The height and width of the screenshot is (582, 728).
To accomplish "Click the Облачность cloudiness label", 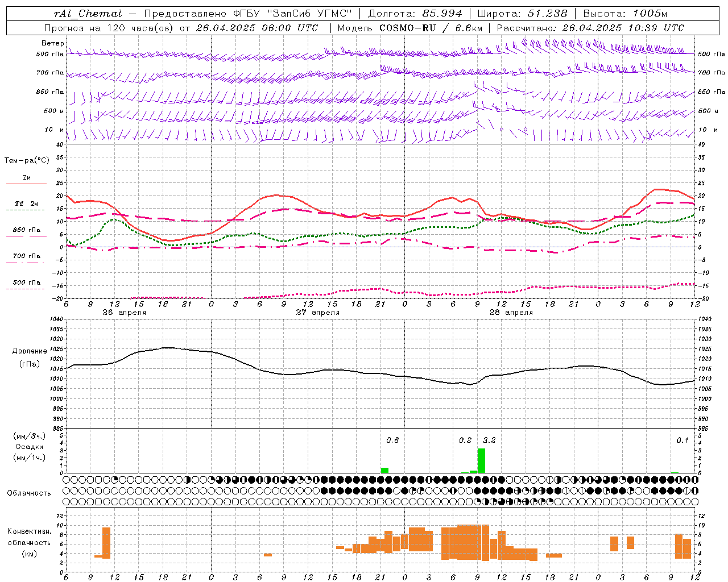I will (29, 493).
